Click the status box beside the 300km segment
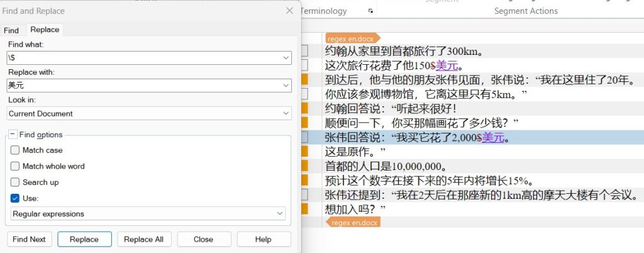This screenshot has width=644, height=253. pos(304,51)
